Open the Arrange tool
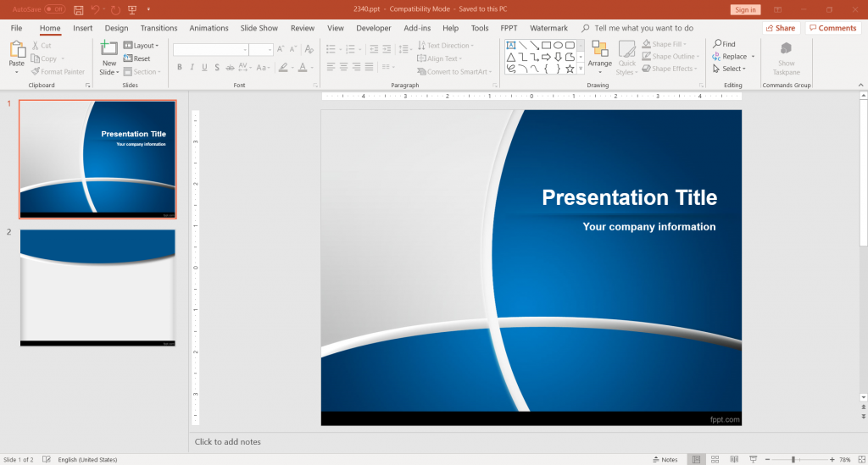Image resolution: width=868 pixels, height=465 pixels. click(600, 57)
